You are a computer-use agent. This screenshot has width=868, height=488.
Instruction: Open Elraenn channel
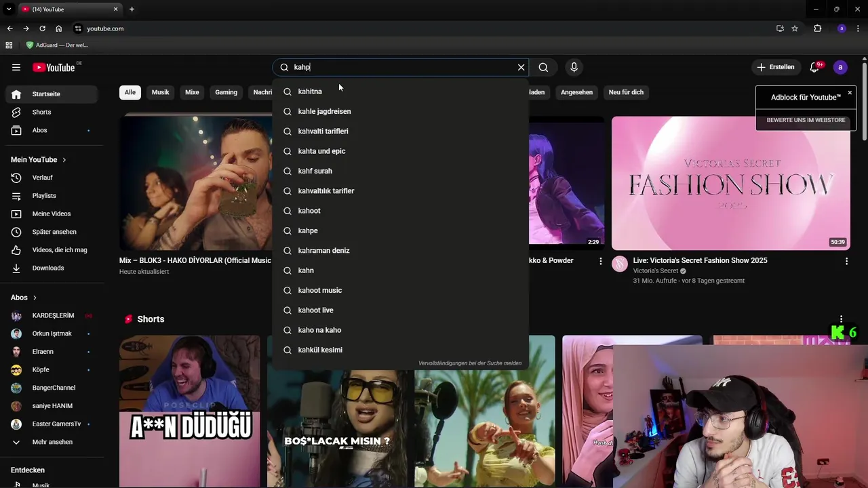52,352
